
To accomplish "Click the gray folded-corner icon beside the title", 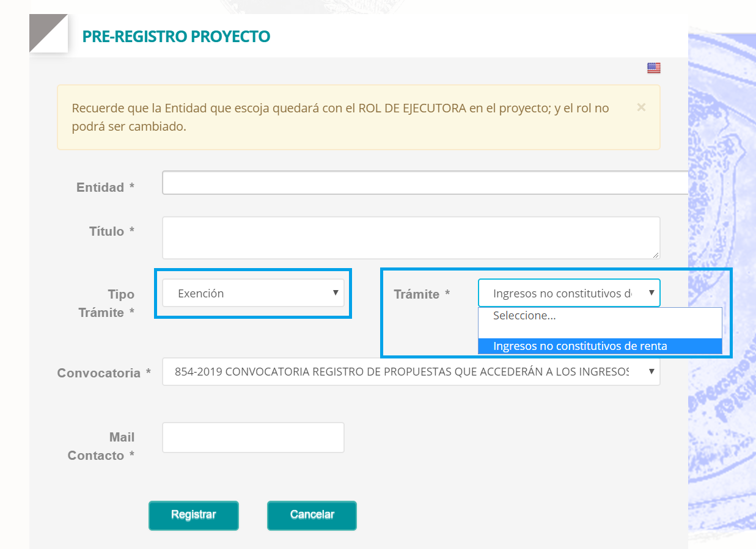I will click(x=48, y=33).
